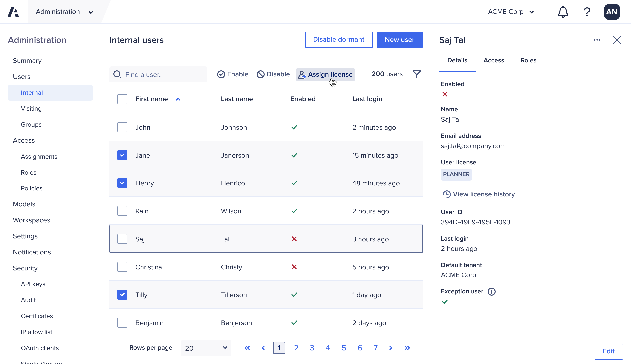
Task: Open the notifications bell
Action: (563, 12)
